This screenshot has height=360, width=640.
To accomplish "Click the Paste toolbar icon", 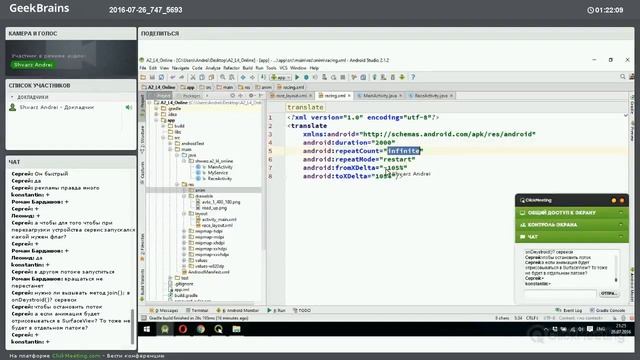I will click(211, 77).
